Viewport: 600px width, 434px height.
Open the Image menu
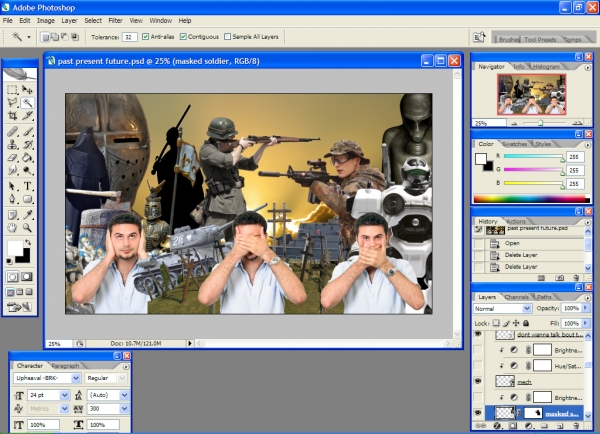[x=46, y=21]
